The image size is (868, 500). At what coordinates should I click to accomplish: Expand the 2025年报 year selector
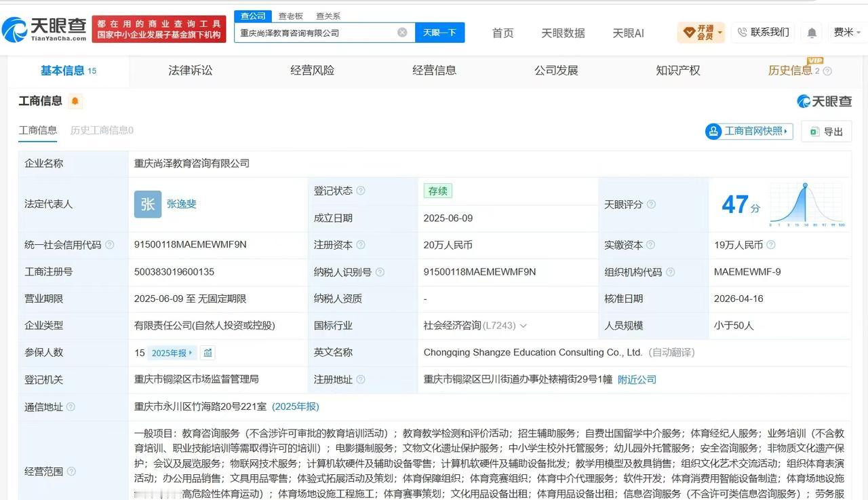pos(173,353)
